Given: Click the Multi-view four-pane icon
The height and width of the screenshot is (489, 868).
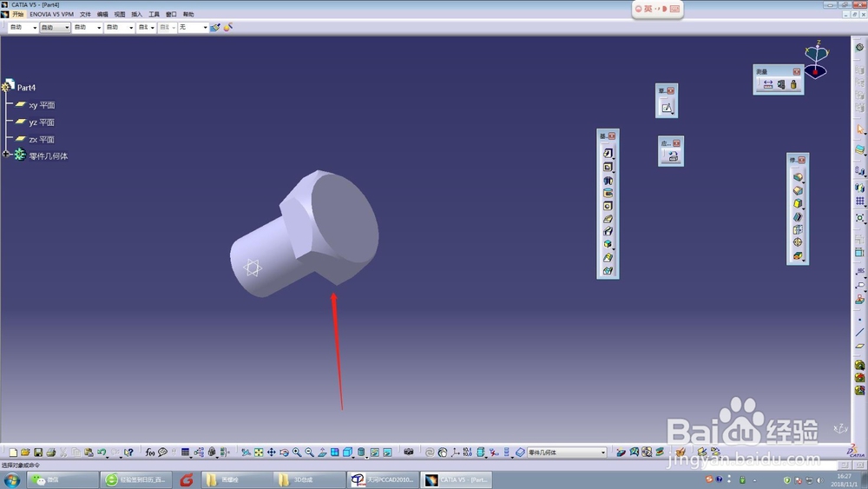Looking at the screenshot, I should tap(335, 453).
